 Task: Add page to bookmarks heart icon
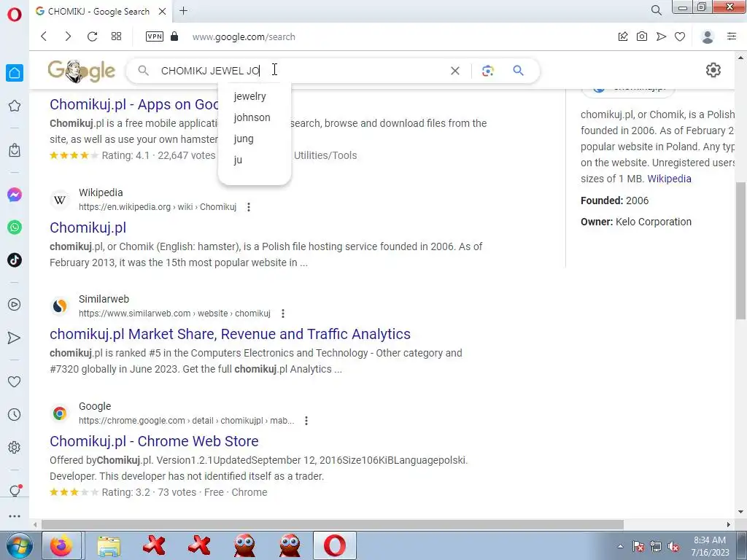pos(680,36)
